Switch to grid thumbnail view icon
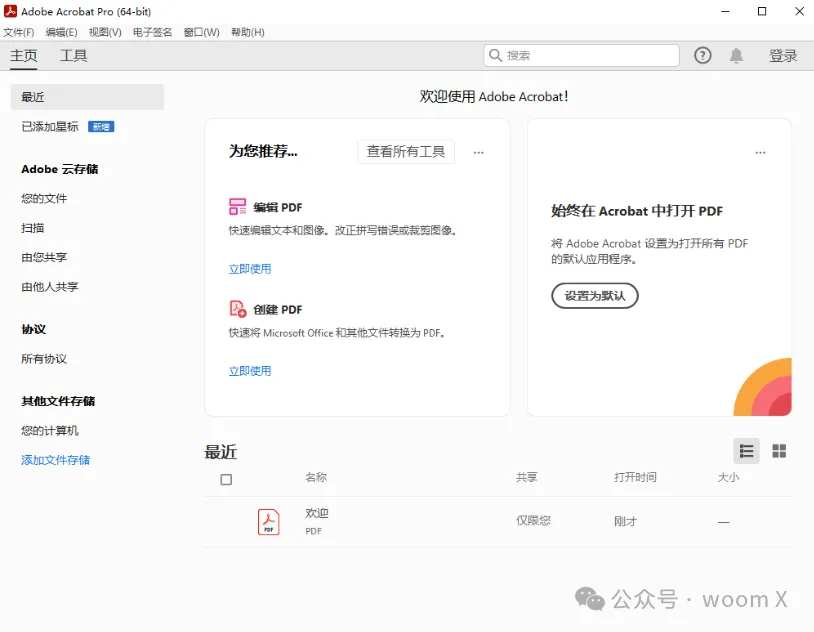The height and width of the screenshot is (632, 814). click(779, 451)
